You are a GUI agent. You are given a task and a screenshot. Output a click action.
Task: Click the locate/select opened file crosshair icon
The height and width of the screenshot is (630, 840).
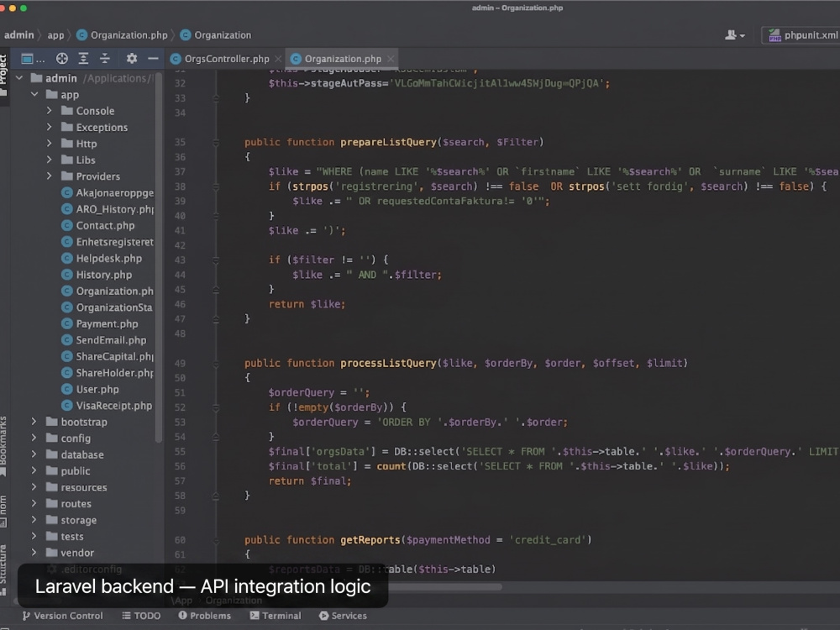click(62, 59)
